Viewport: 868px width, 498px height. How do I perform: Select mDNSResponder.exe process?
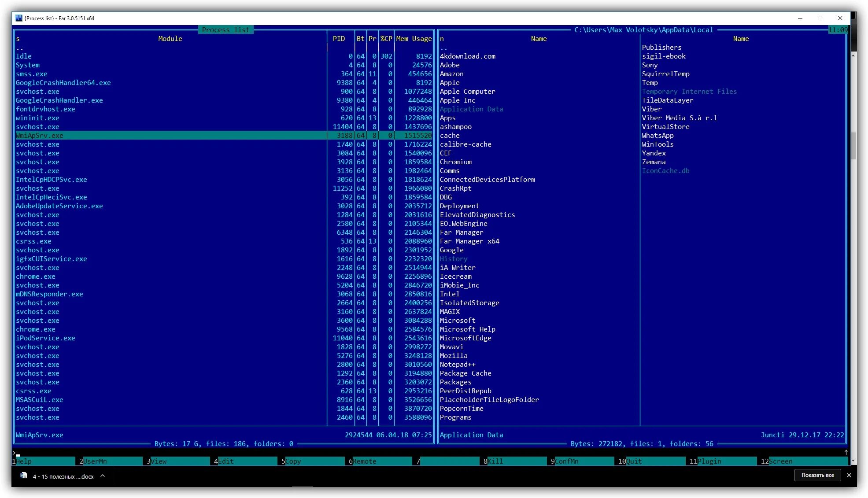pos(224,294)
